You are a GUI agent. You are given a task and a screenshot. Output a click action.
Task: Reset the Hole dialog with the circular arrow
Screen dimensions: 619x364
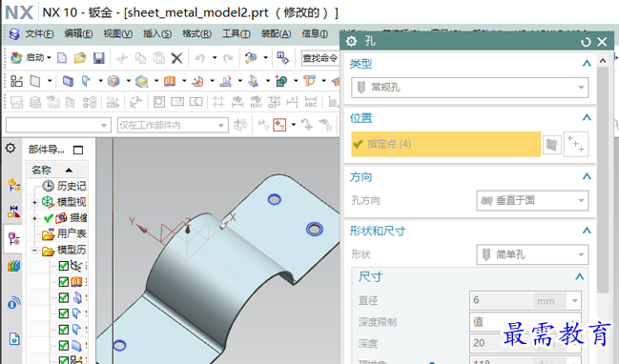click(586, 41)
